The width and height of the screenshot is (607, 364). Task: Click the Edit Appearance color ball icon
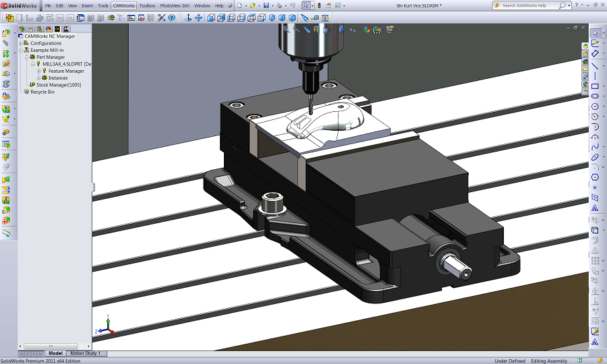pyautogui.click(x=366, y=30)
